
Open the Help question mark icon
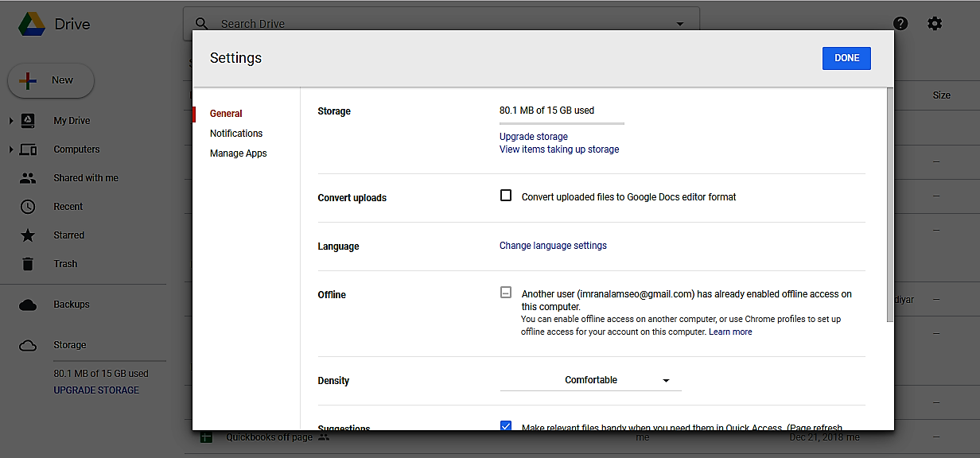pos(900,24)
